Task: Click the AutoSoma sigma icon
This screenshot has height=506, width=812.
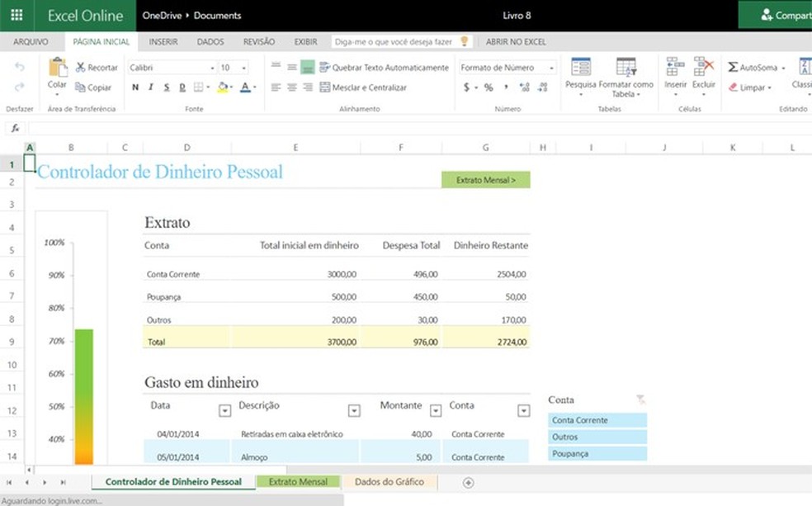Action: coord(733,68)
